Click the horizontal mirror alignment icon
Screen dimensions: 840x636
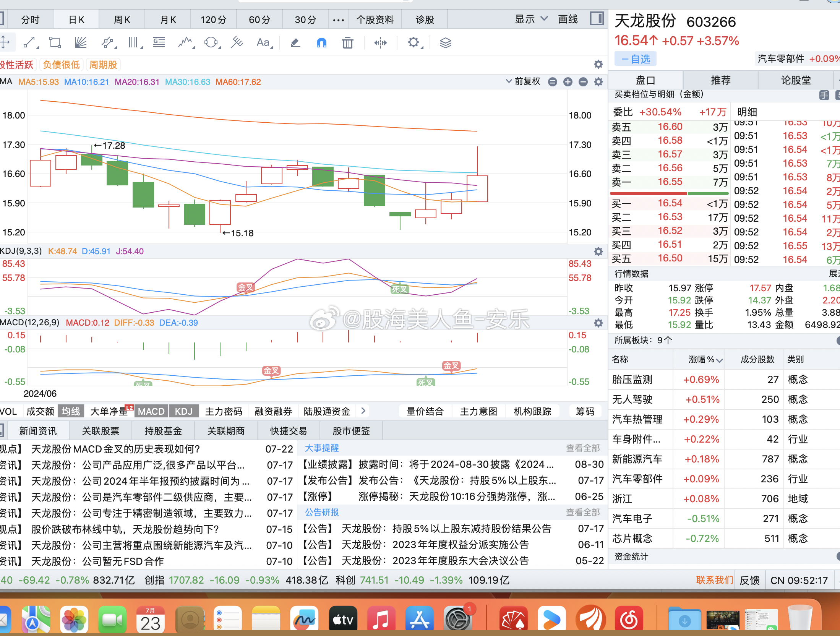pos(381,42)
